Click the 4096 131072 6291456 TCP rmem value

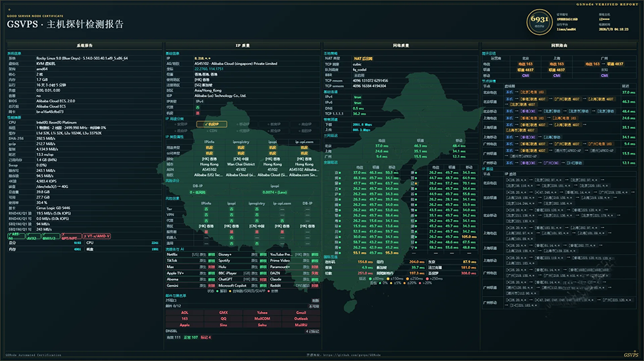pos(370,81)
